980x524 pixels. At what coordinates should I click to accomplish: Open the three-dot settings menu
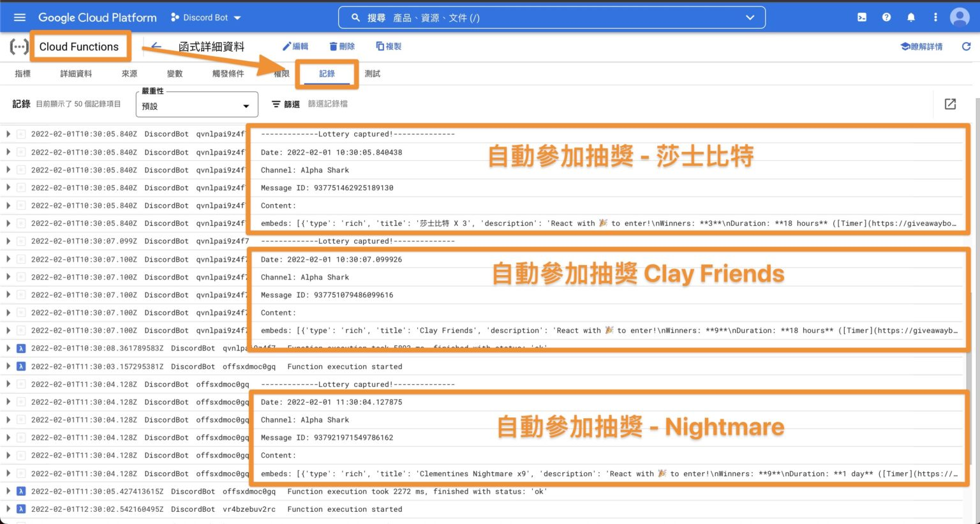tap(935, 17)
